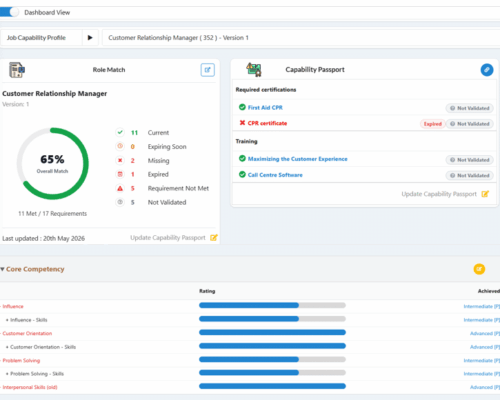500x400 pixels.
Task: Click pencil icon in Capability Passport panel footer
Action: tap(485, 194)
